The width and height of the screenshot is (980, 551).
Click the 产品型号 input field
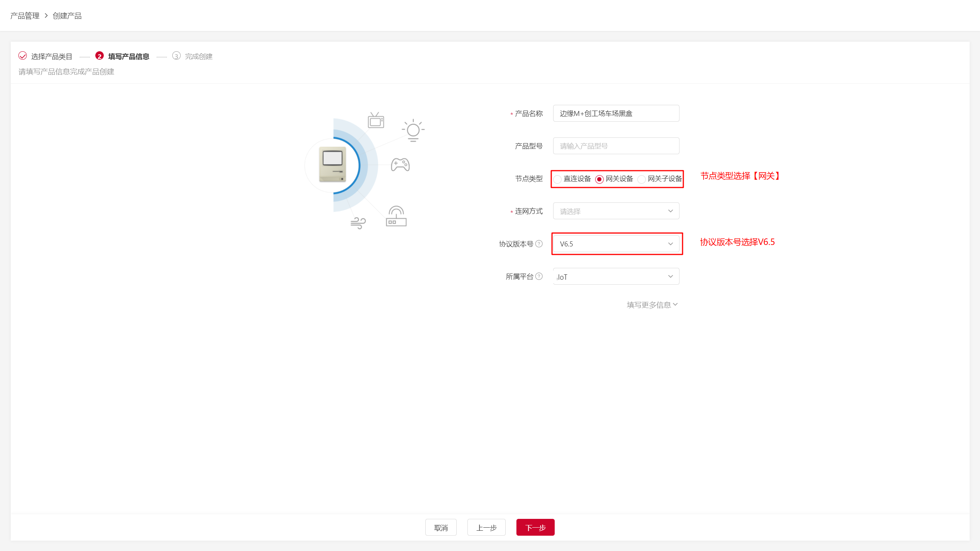tap(616, 146)
